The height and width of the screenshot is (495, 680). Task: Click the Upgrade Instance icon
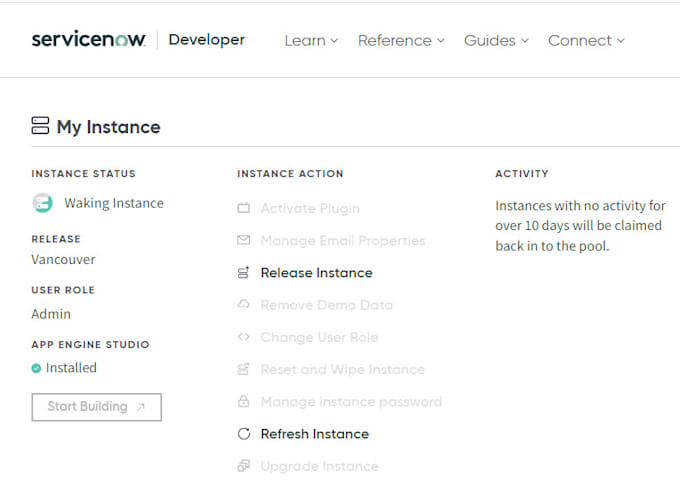(x=244, y=466)
